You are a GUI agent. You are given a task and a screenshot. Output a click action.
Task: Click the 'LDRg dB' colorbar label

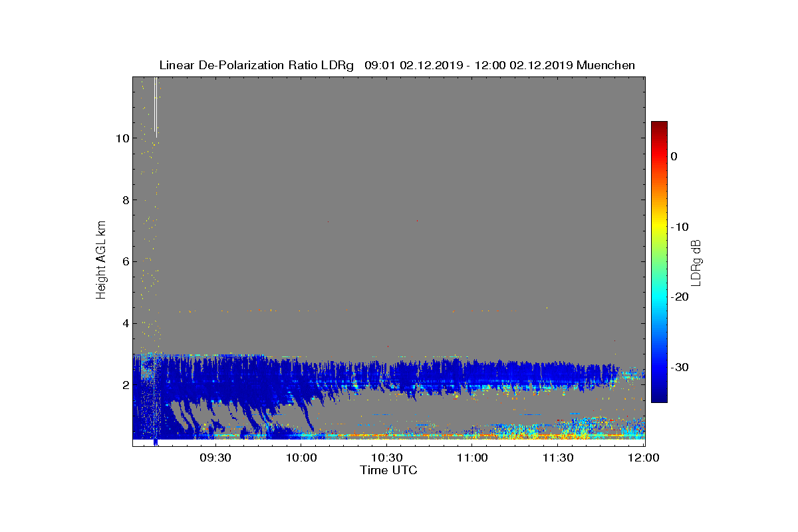[x=697, y=262]
